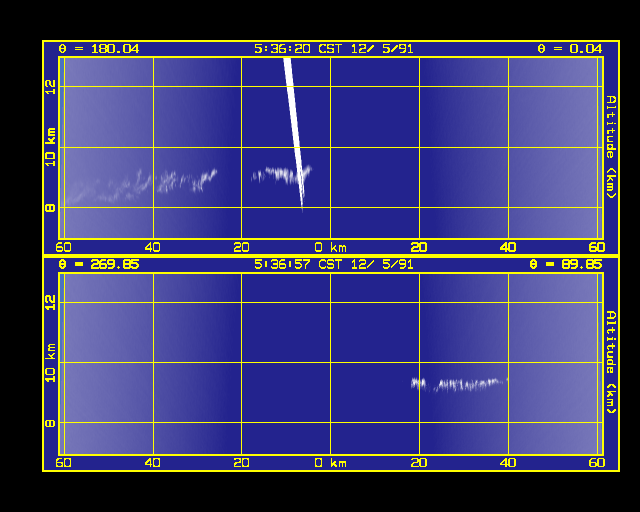Click the upper panel's 0 km range label
This screenshot has width=640, height=512.
coord(331,247)
